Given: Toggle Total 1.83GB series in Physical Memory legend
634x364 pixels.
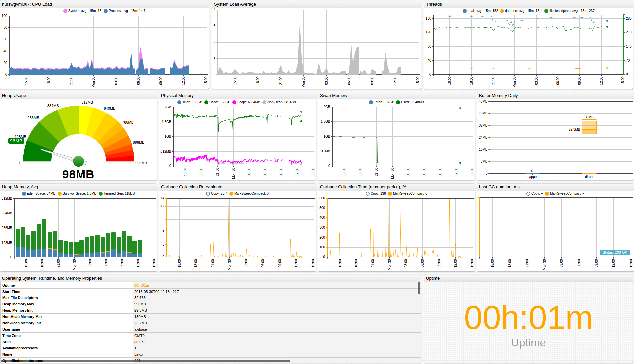Looking at the screenshot, I should 190,102.
